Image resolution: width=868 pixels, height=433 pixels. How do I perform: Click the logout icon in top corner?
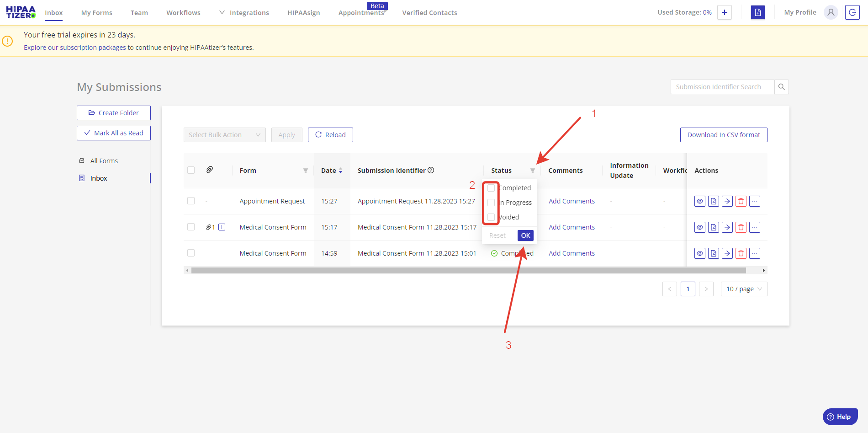pos(852,12)
